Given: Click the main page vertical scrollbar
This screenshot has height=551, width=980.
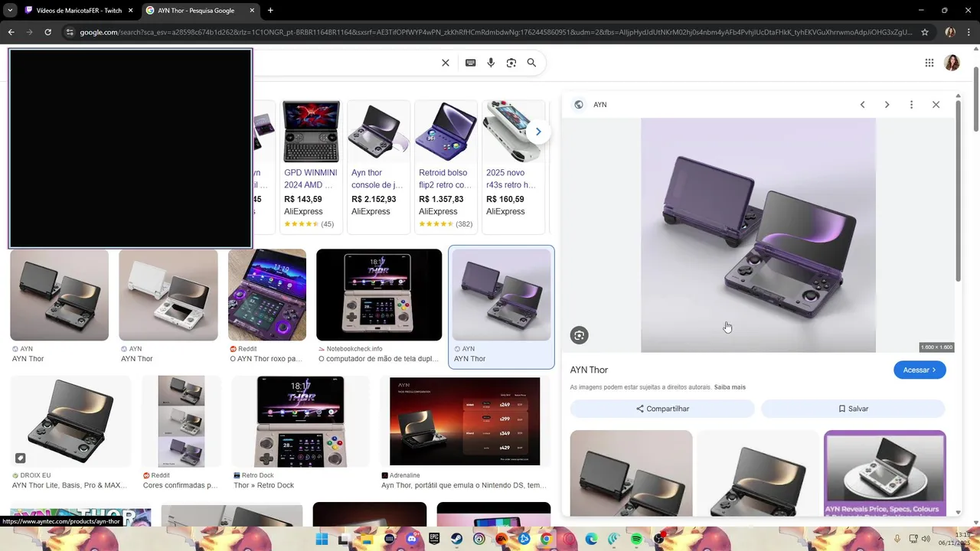Looking at the screenshot, I should [976, 99].
